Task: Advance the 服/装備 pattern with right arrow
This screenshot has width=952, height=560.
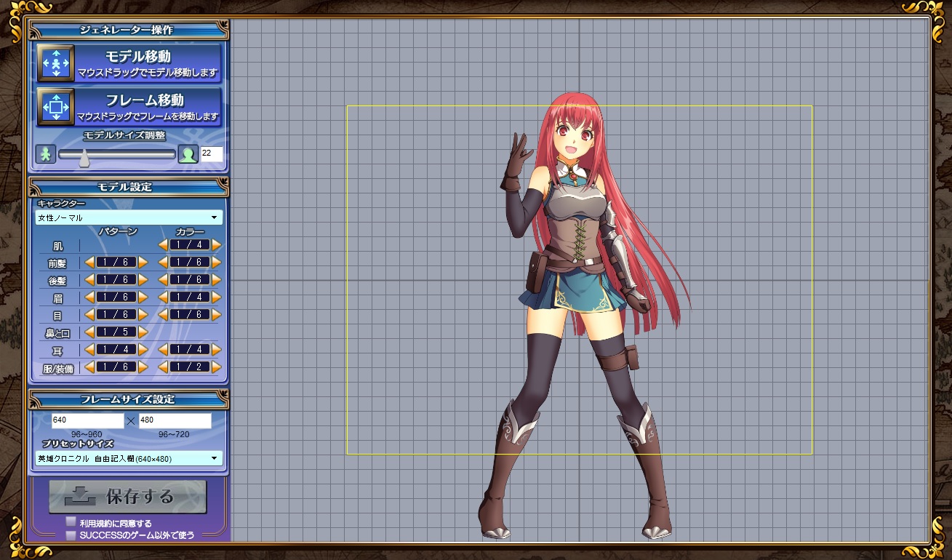Action: tap(143, 367)
